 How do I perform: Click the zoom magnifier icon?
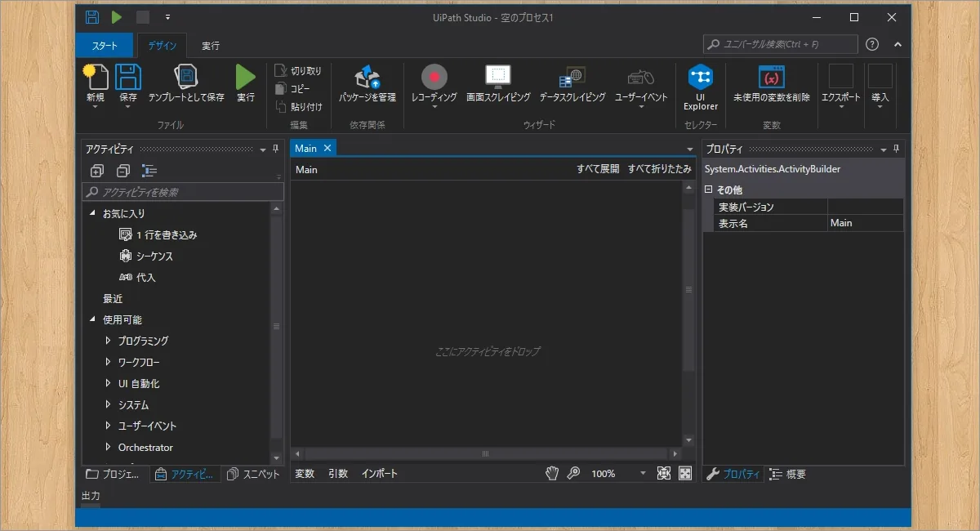pyautogui.click(x=573, y=473)
